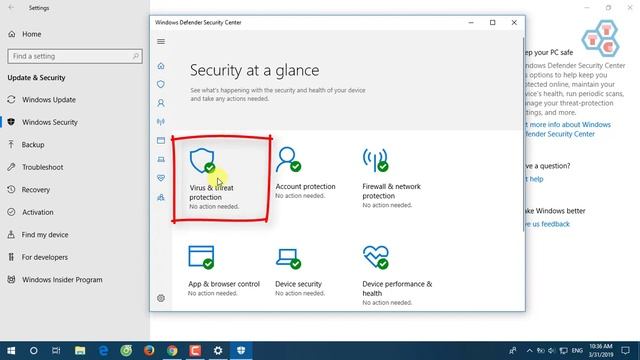Image resolution: width=640 pixels, height=360 pixels.
Task: Open more info about Defender Security Center link
Action: tap(568, 129)
